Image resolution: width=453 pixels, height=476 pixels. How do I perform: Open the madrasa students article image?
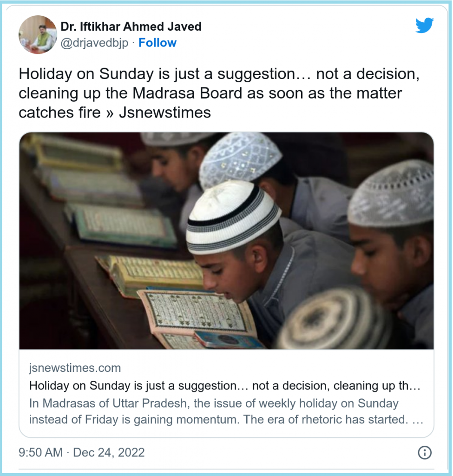pyautogui.click(x=226, y=241)
